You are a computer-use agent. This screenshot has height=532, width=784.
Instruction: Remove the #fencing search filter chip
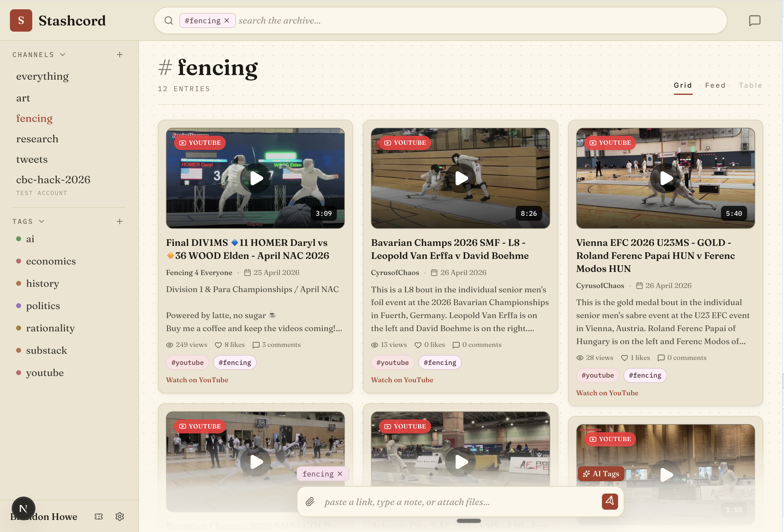(227, 20)
